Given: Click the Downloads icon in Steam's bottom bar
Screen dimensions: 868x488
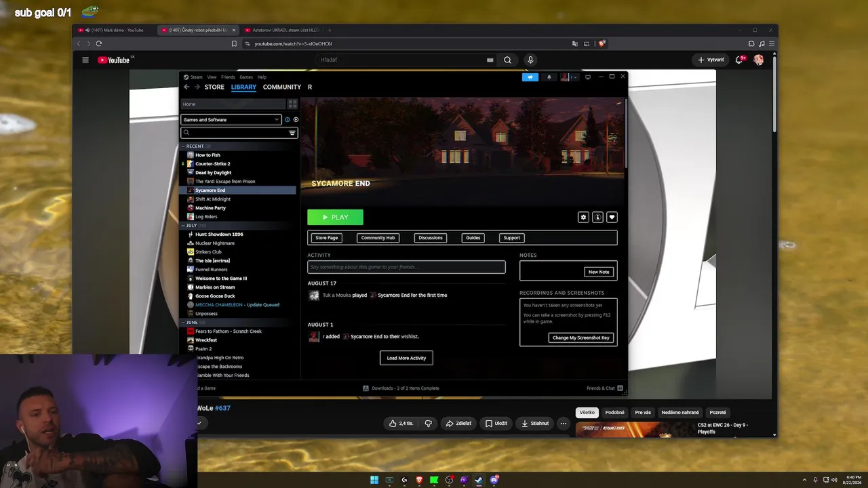Looking at the screenshot, I should pos(366,388).
